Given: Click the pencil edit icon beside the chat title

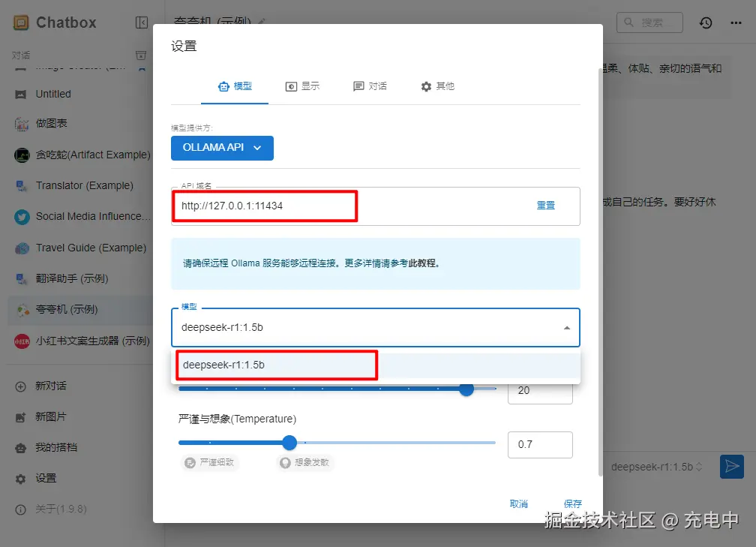Looking at the screenshot, I should tap(262, 21).
